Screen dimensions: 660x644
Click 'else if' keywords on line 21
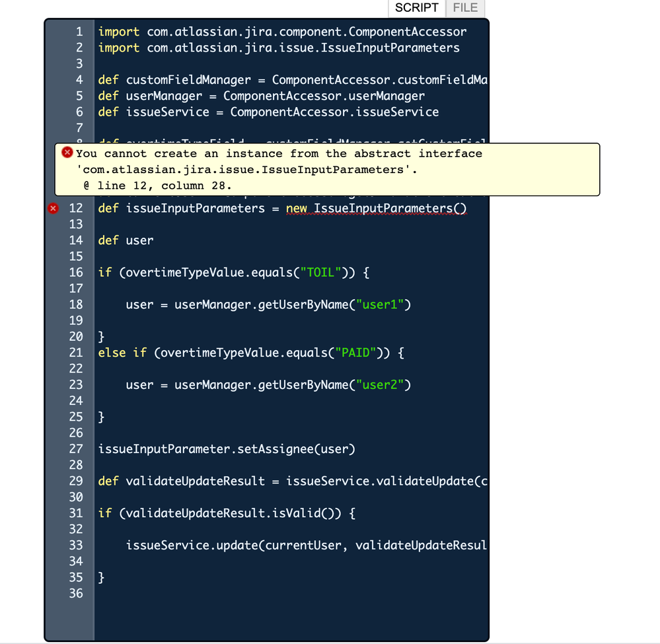122,353
